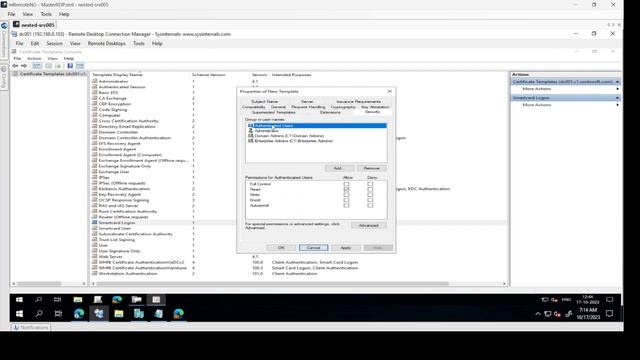640x360 pixels.
Task: Check Allow for Write permission
Action: pyautogui.click(x=346, y=195)
